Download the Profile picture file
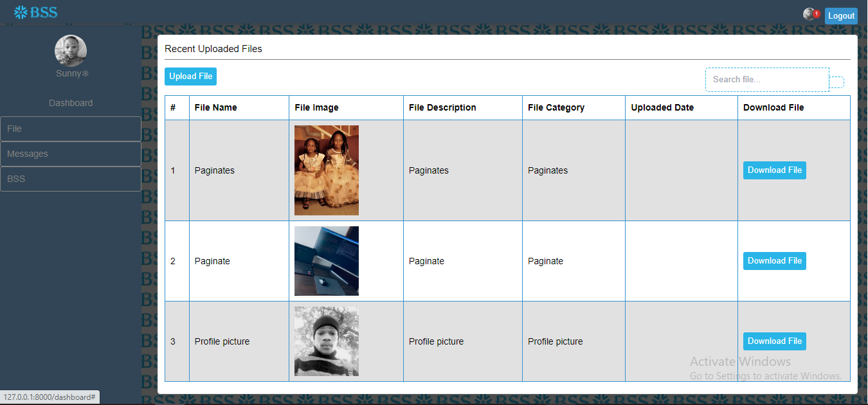The width and height of the screenshot is (868, 405). pyautogui.click(x=775, y=341)
